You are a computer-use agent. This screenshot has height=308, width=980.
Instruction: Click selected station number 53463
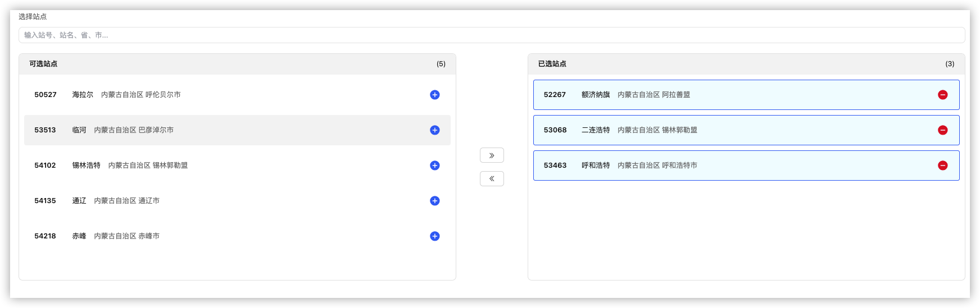point(555,166)
